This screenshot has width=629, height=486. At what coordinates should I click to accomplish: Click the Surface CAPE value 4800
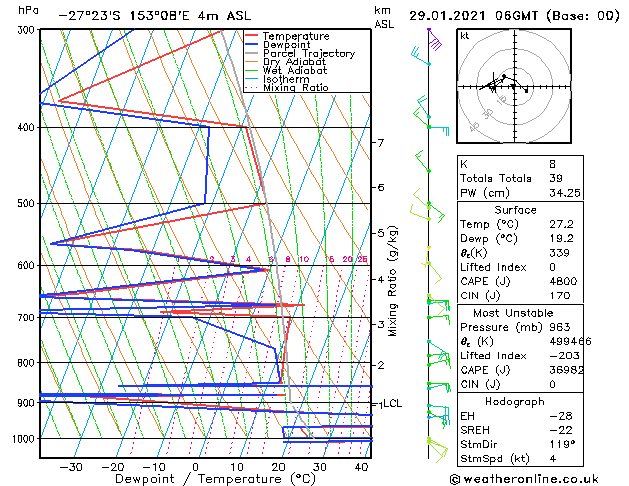pyautogui.click(x=563, y=281)
